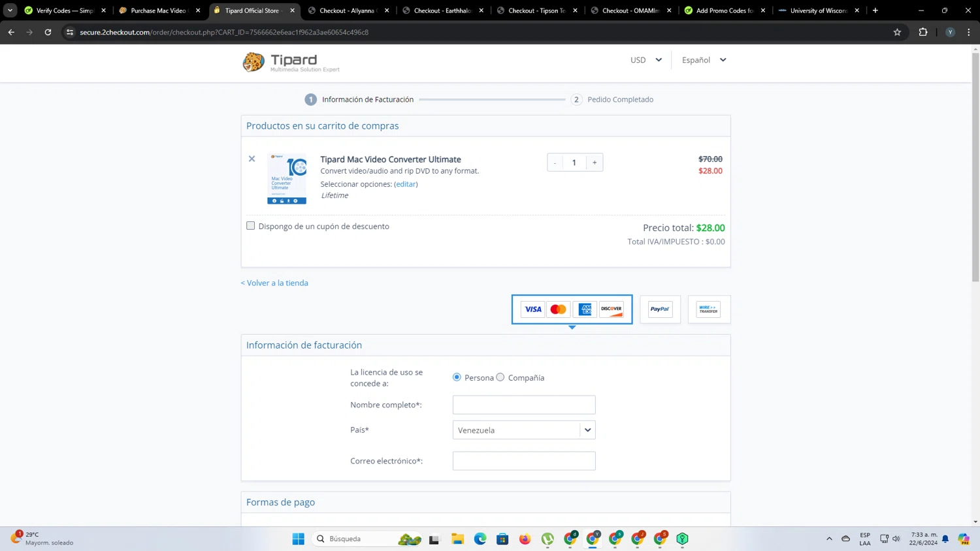Open the Windows Start menu
The image size is (980, 551).
(x=298, y=539)
